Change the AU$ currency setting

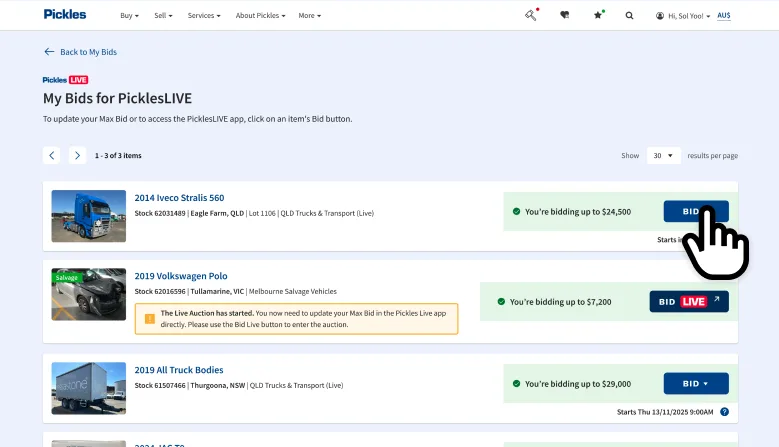click(724, 15)
